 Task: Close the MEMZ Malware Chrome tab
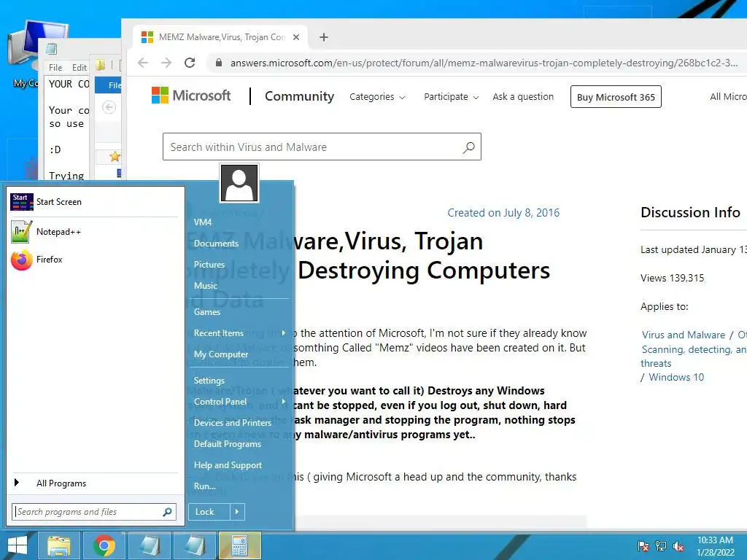(296, 37)
